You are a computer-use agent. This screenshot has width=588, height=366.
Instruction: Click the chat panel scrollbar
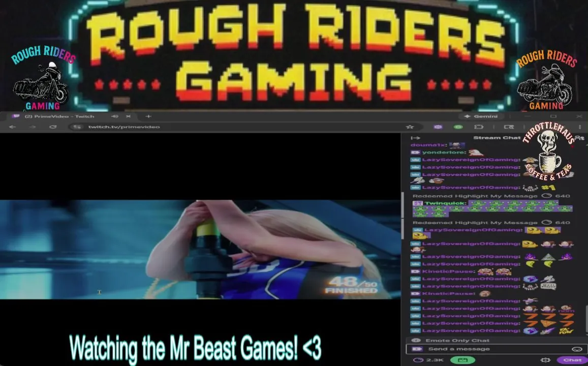[x=586, y=319]
